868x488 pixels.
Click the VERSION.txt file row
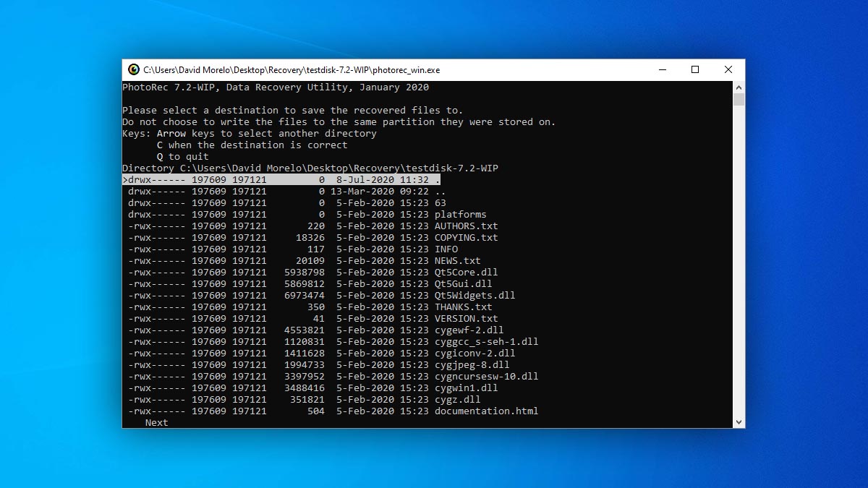click(313, 319)
